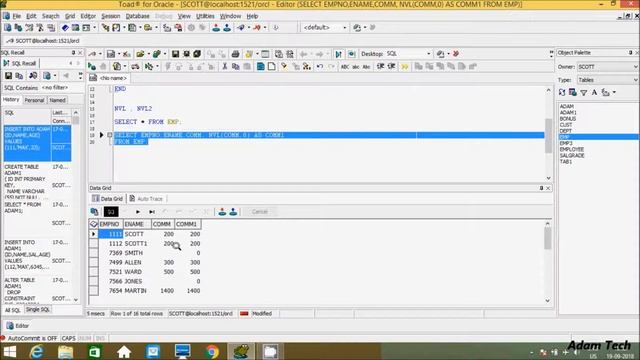Click last record arrow in data grid navigator
640x360 pixels.
pyautogui.click(x=152, y=212)
